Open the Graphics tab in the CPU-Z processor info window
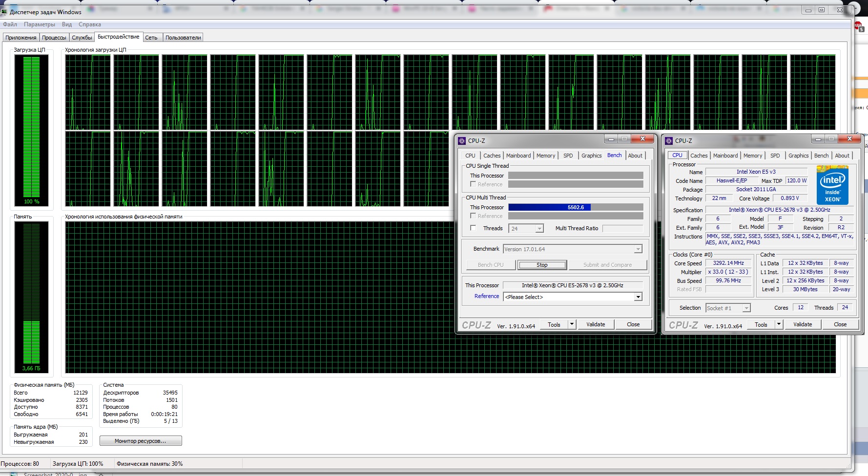The width and height of the screenshot is (868, 476). point(798,156)
